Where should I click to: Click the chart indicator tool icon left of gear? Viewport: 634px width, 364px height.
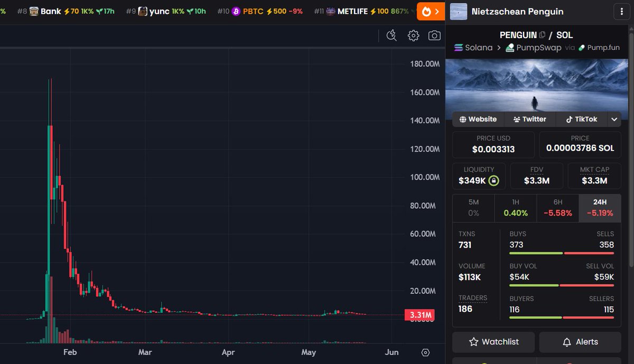(x=391, y=35)
